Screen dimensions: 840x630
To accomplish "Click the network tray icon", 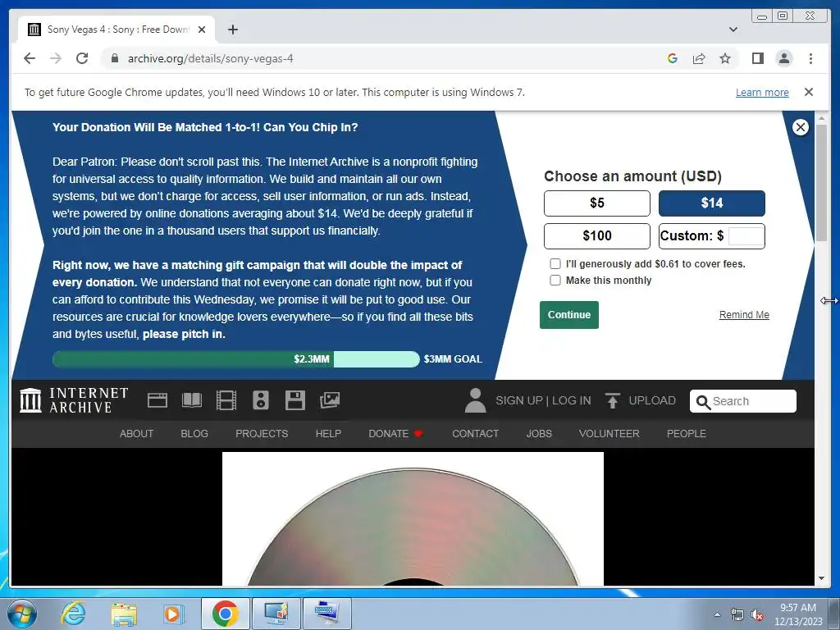I will tap(737, 615).
